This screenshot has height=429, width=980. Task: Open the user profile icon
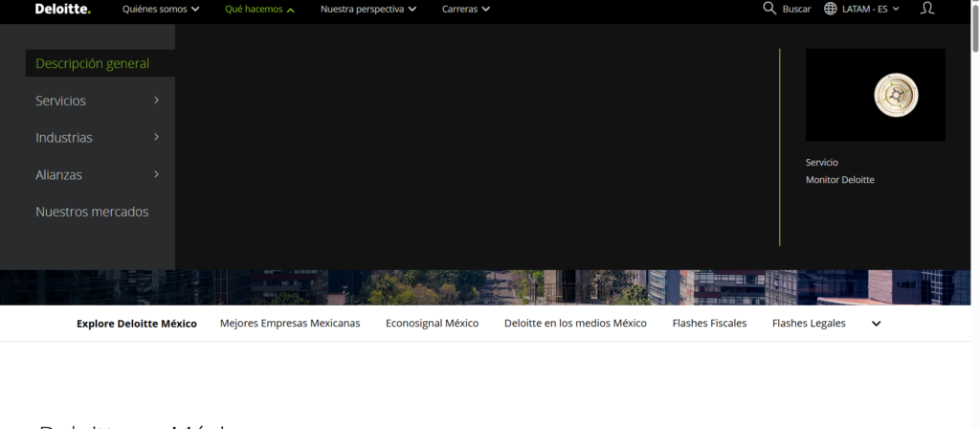[x=927, y=8]
